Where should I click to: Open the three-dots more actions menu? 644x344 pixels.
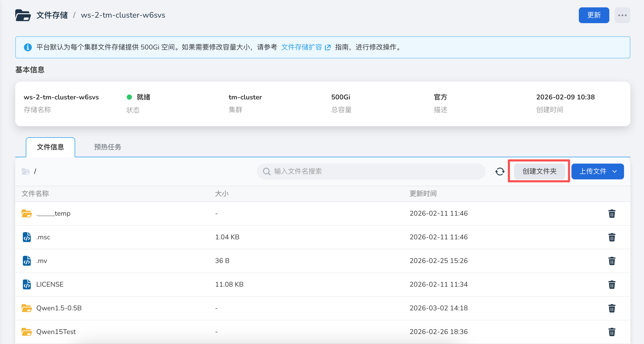tap(622, 15)
